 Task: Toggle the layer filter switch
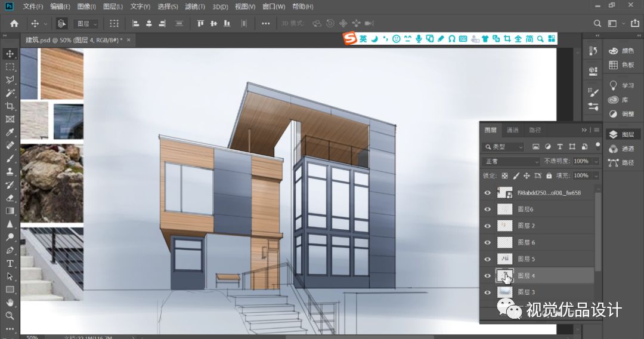point(597,146)
